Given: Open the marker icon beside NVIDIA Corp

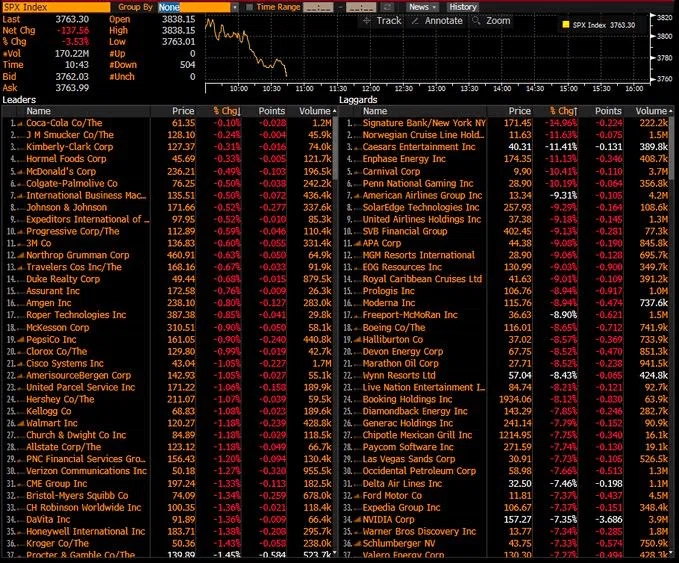Looking at the screenshot, I should pyautogui.click(x=357, y=520).
